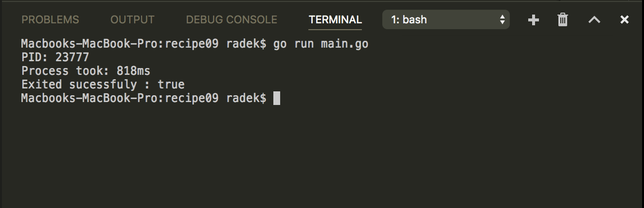Click 'go run' in the command line

click(293, 44)
